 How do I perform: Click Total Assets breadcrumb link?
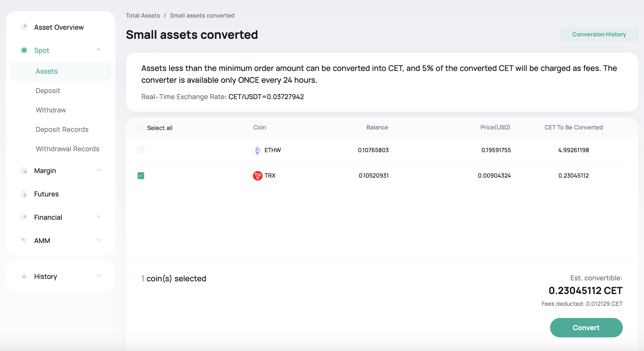143,15
